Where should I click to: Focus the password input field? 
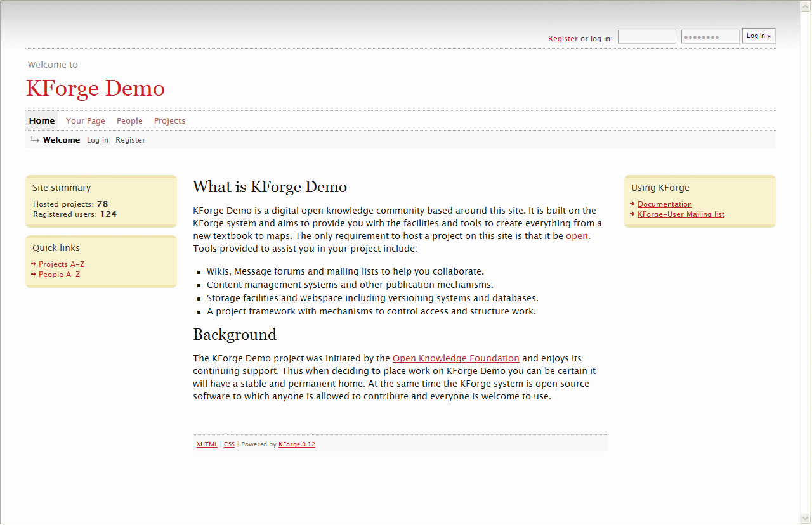(x=710, y=37)
